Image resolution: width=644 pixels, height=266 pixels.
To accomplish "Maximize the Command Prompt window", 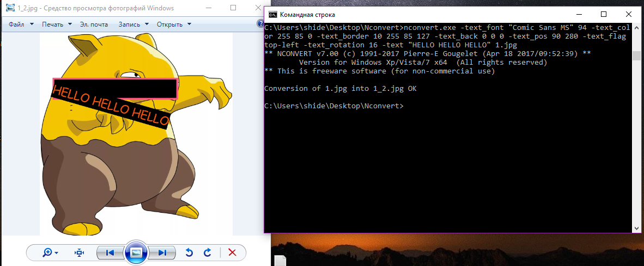I will pyautogui.click(x=603, y=14).
